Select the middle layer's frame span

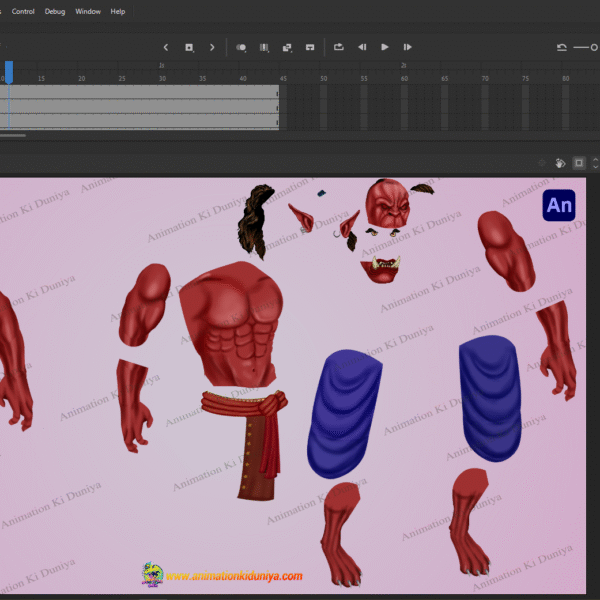click(x=139, y=107)
